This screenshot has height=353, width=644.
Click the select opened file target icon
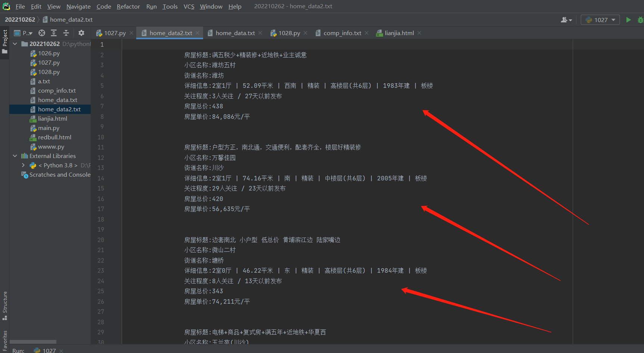[42, 33]
